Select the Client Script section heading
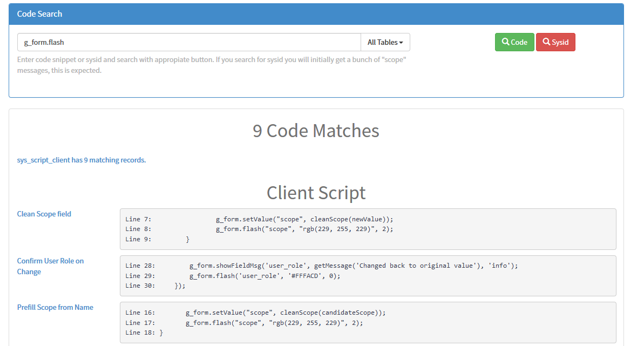 coord(316,193)
